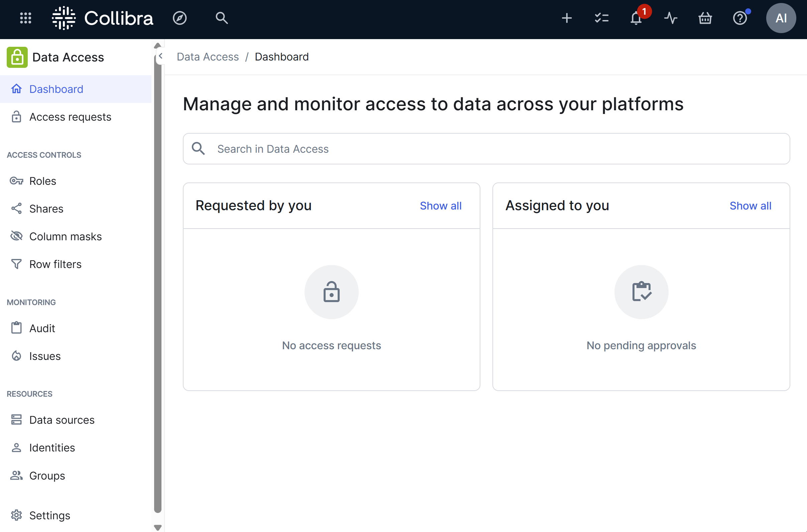Click the MONITORING section label
Screen dimensions: 807x532
pyautogui.click(x=31, y=302)
